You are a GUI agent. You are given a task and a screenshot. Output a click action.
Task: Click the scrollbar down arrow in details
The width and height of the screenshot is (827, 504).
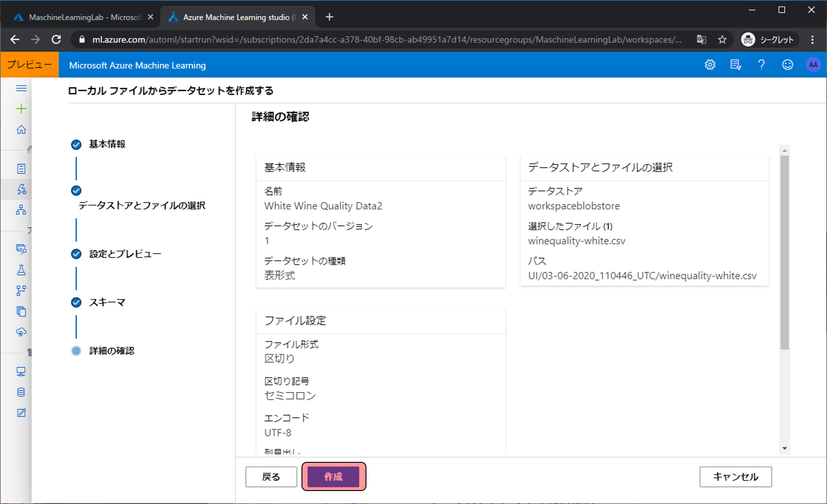(784, 448)
